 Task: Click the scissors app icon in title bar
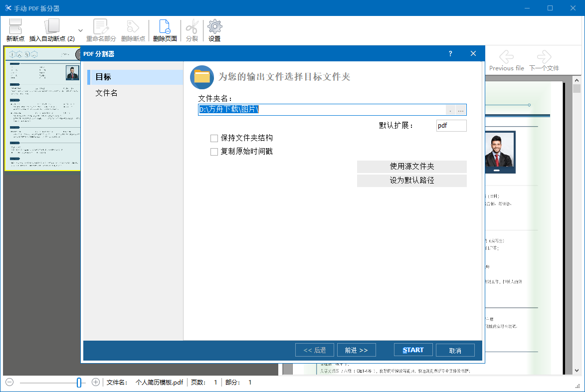[x=8, y=8]
